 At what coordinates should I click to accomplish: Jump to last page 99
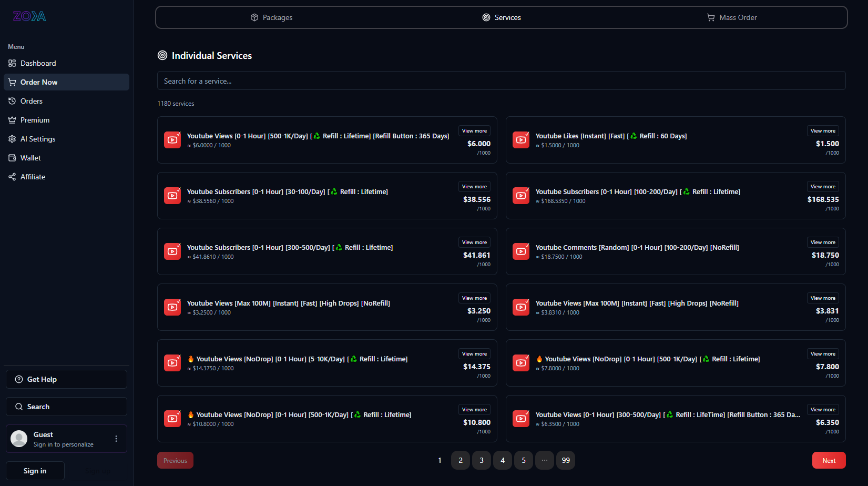[x=566, y=460]
